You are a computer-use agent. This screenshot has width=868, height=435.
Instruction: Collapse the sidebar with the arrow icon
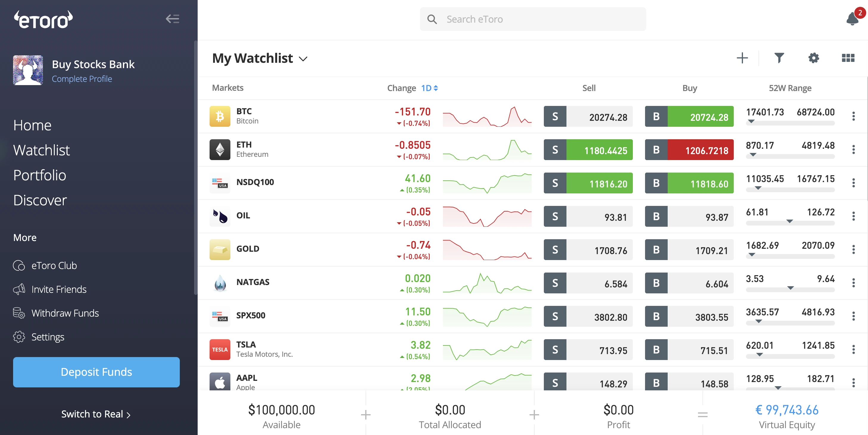[172, 19]
